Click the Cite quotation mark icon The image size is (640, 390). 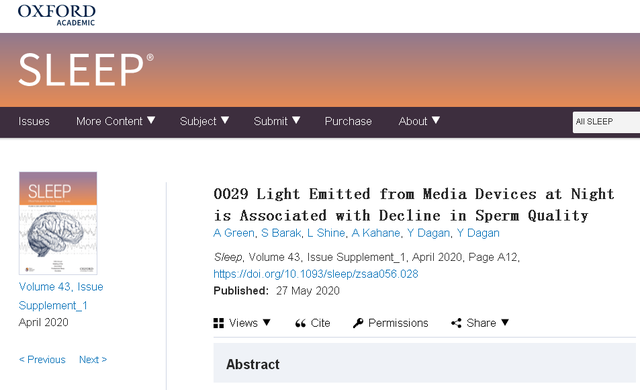point(300,324)
